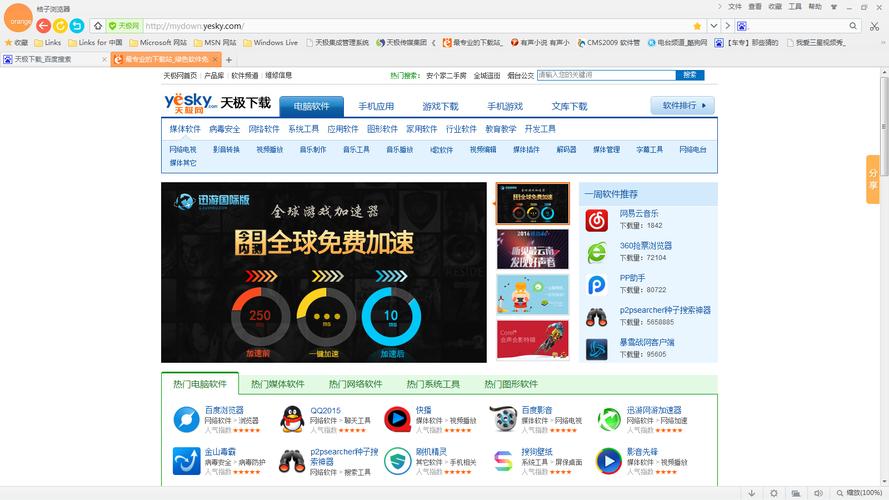Select the 热门媒体软件 tab
Screen dimensions: 889x500
pyautogui.click(x=277, y=384)
